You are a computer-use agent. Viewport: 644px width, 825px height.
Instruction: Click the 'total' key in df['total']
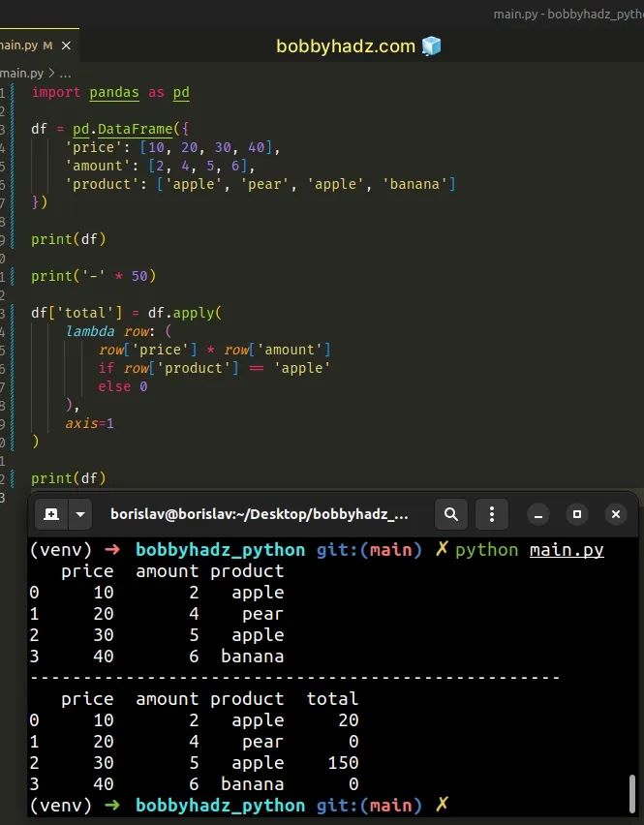pyautogui.click(x=84, y=313)
